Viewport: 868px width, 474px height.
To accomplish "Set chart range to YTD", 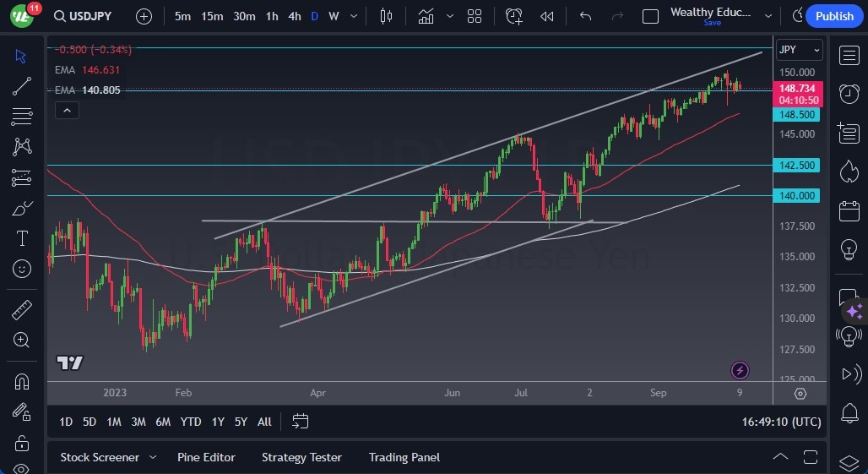I will pyautogui.click(x=191, y=422).
